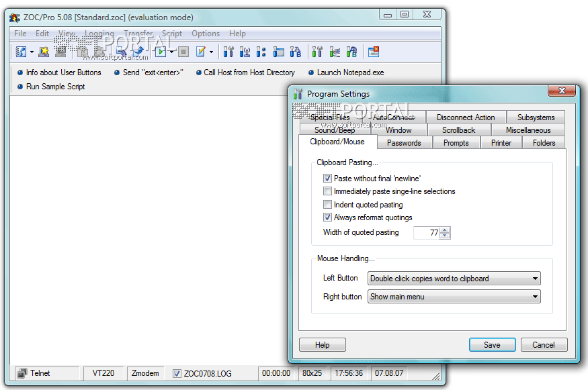
Task: Open the green wrench program settings icon
Action: pos(317,52)
